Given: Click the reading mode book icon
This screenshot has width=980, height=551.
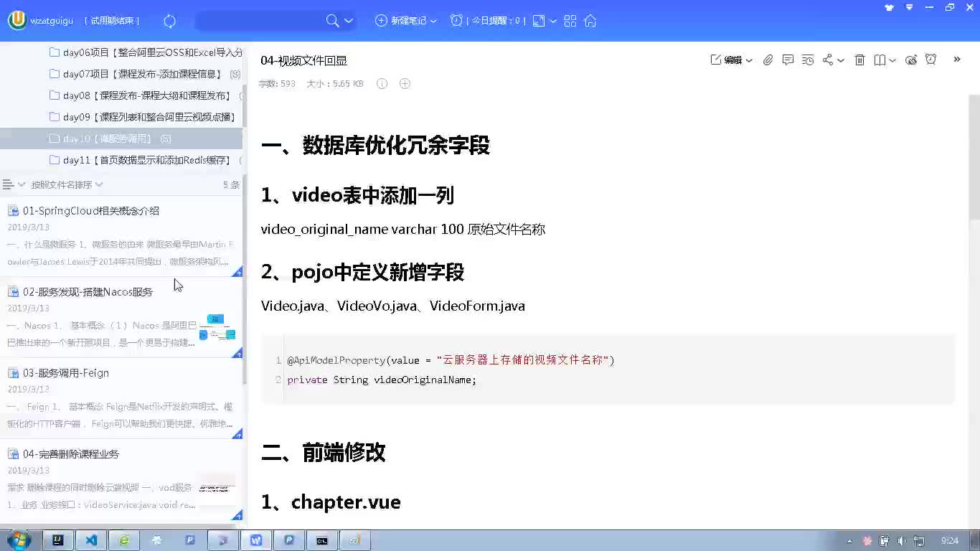Looking at the screenshot, I should 880,60.
